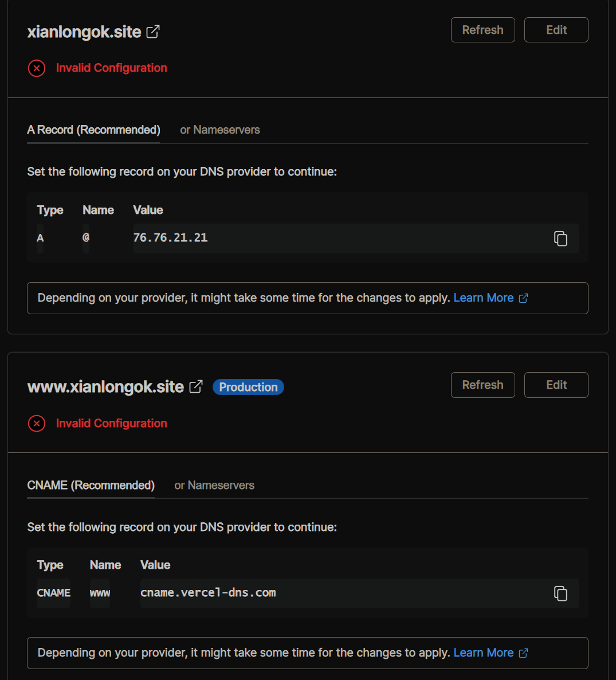Click the Production badge

click(248, 387)
